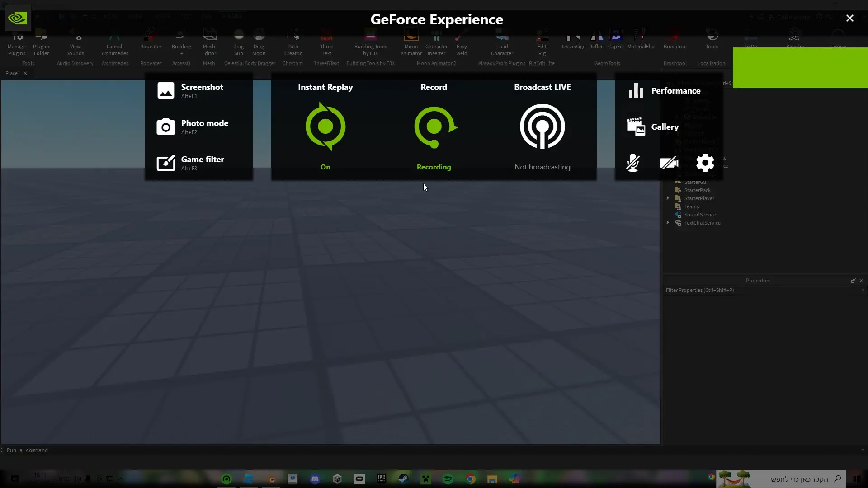
Task: Expand the StarterPlayer tree node
Action: point(668,198)
